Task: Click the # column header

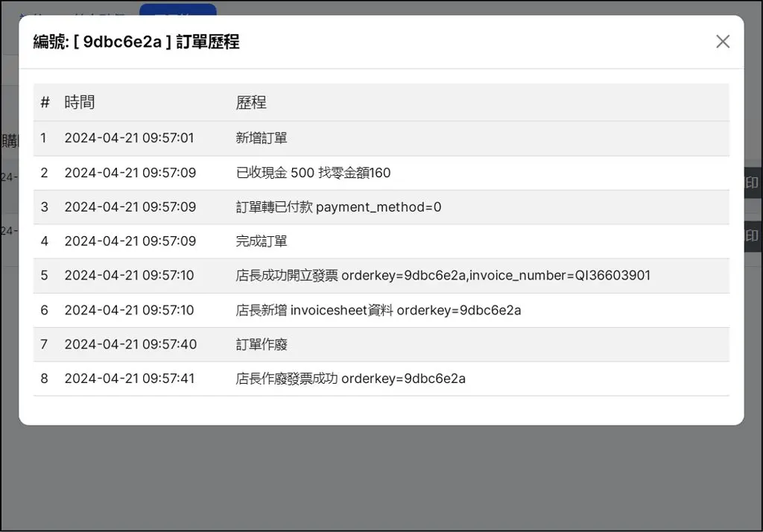Action: coord(45,103)
